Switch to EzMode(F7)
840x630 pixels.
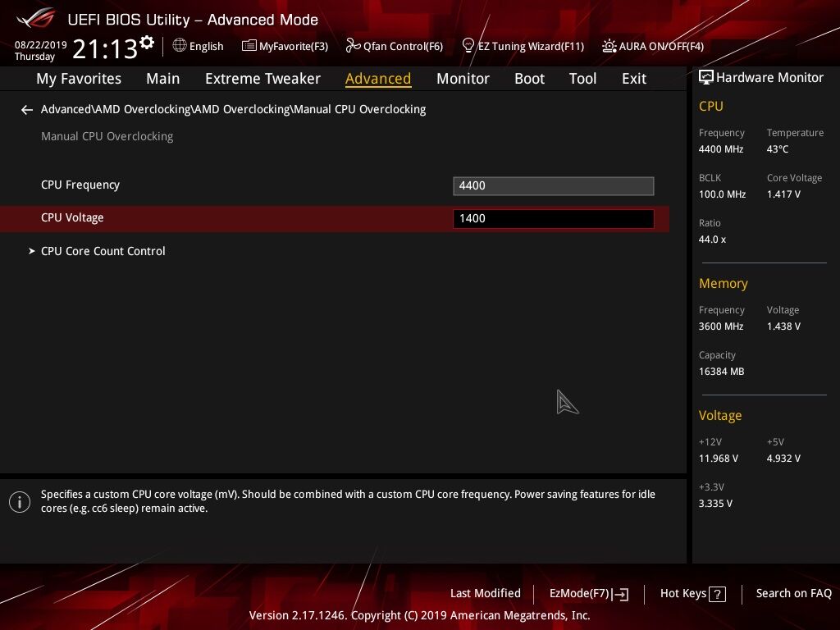click(x=580, y=594)
